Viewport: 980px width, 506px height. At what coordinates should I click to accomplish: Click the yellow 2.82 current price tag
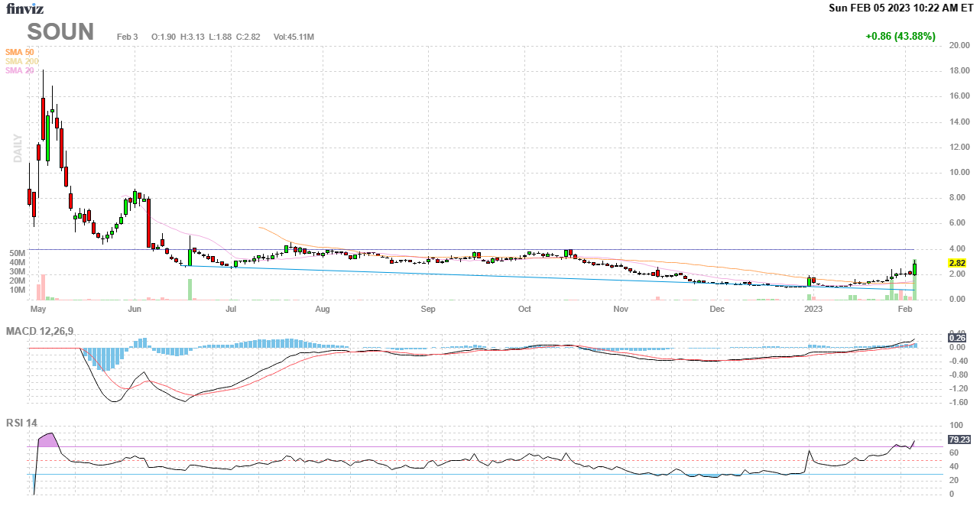coord(959,262)
